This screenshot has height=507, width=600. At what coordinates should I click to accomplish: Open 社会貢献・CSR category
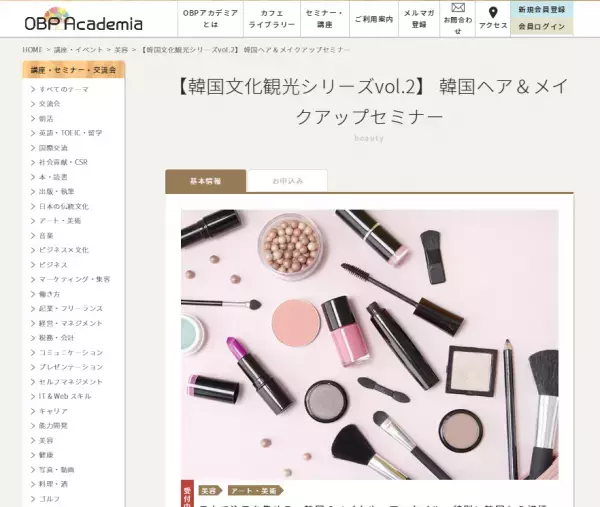(x=63, y=162)
